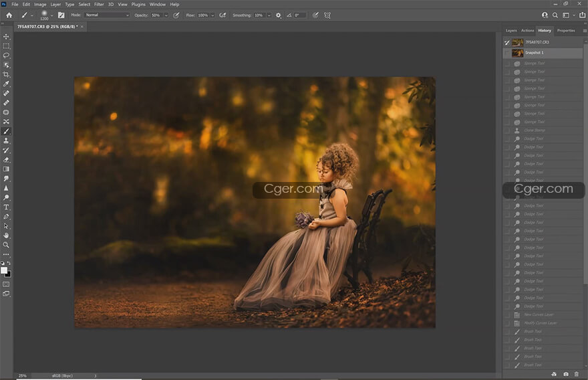The height and width of the screenshot is (380, 588).
Task: Select the Content-Aware Move tool
Action: [x=6, y=122]
